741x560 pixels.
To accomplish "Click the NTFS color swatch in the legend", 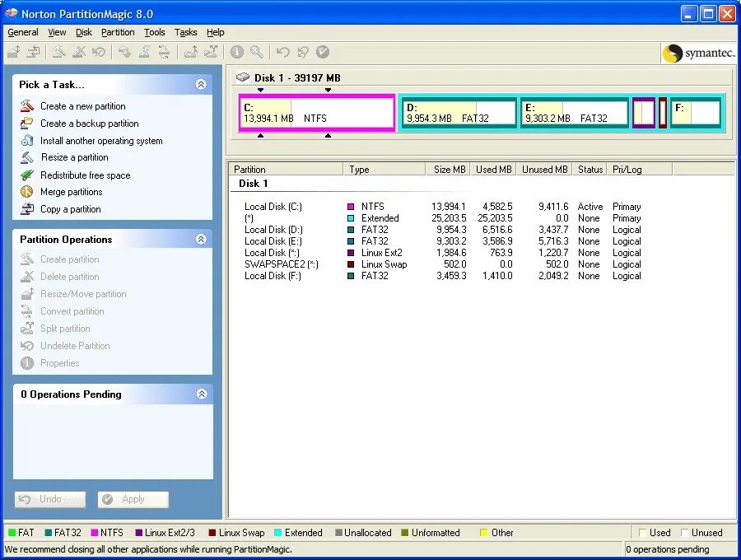I will pyautogui.click(x=96, y=533).
